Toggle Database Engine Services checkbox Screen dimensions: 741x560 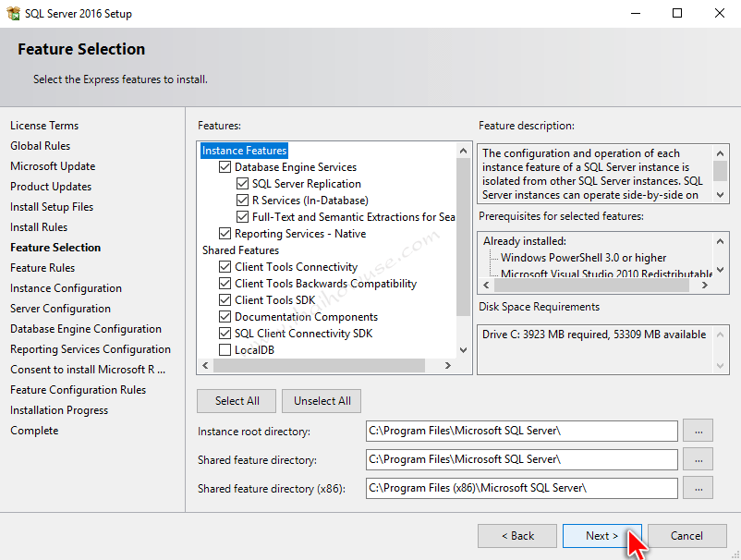(x=225, y=167)
